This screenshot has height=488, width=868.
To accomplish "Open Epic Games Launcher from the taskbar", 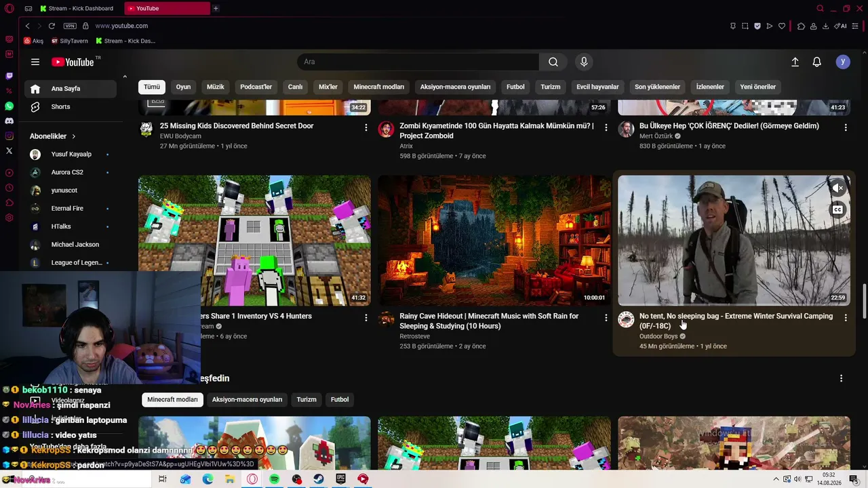I will pyautogui.click(x=340, y=479).
